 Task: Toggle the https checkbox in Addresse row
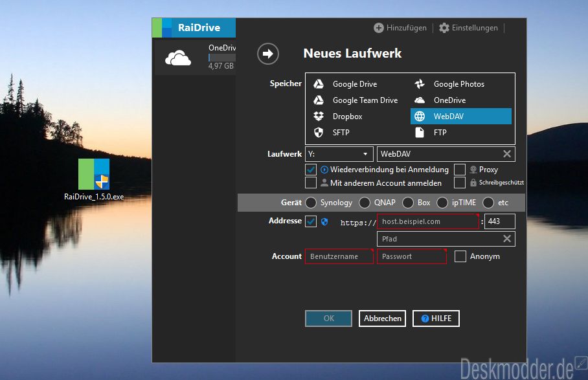pyautogui.click(x=311, y=221)
